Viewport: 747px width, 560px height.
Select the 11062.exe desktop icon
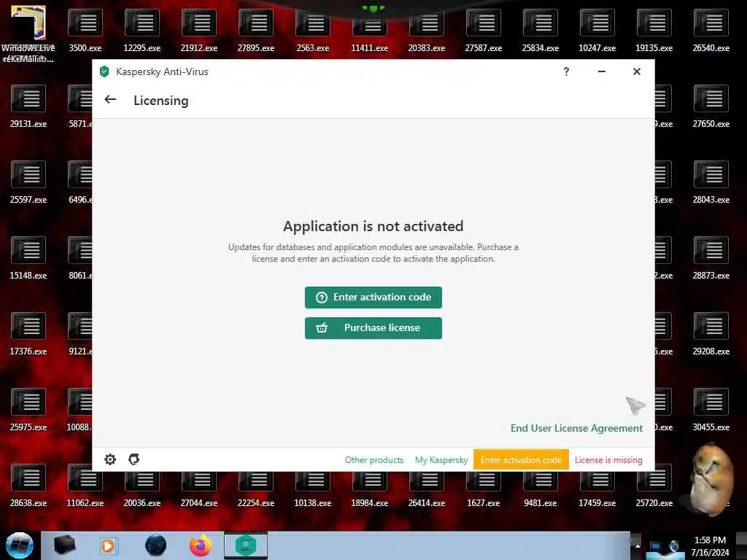click(x=85, y=486)
